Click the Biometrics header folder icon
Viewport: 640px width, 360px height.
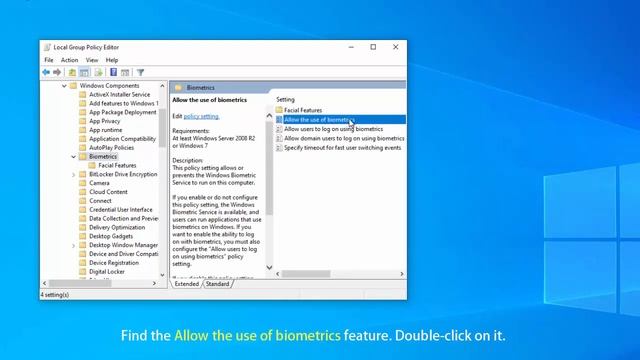tap(178, 87)
